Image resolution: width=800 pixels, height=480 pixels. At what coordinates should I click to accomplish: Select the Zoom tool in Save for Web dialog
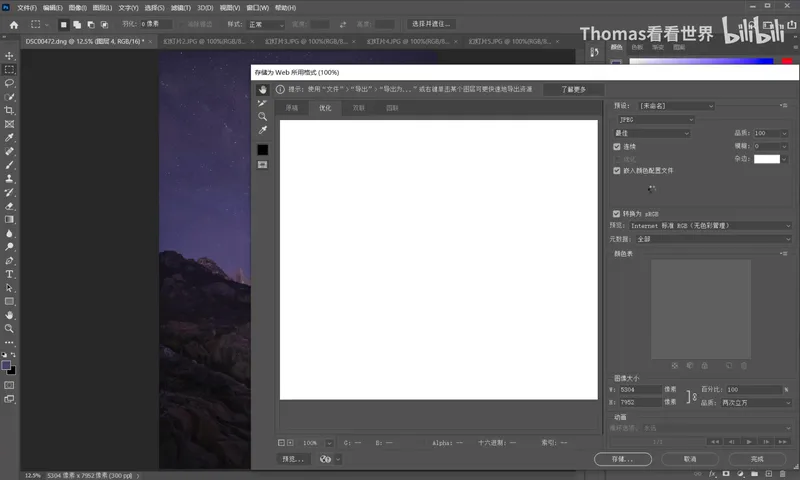pos(262,116)
